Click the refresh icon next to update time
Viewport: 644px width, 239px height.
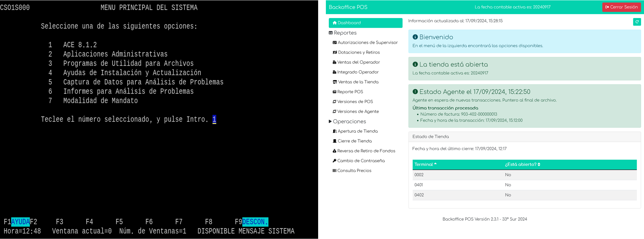[637, 22]
